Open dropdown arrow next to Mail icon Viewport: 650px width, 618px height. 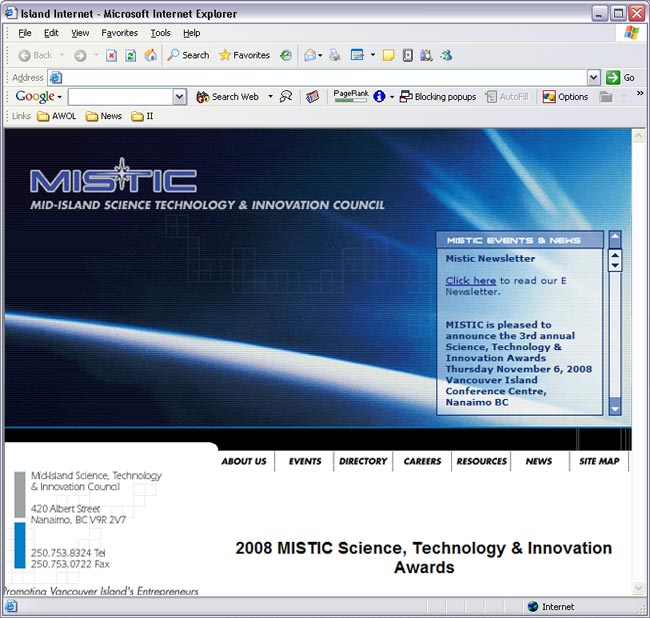coord(320,55)
